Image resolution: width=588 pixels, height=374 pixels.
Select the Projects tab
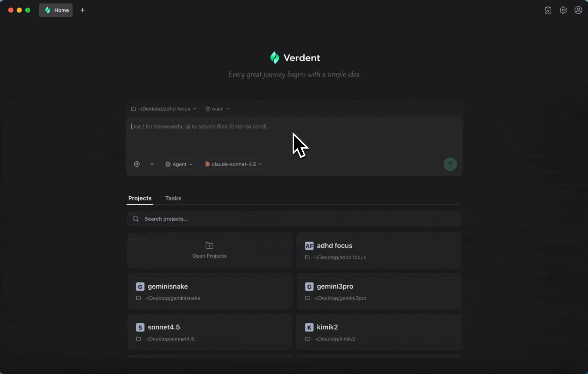(x=140, y=198)
